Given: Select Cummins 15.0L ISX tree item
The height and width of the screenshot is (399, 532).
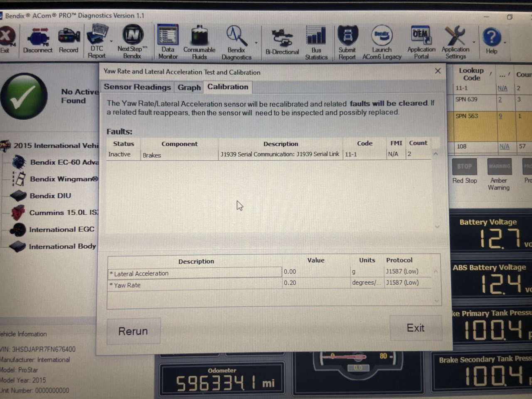Looking at the screenshot, I should (55, 212).
